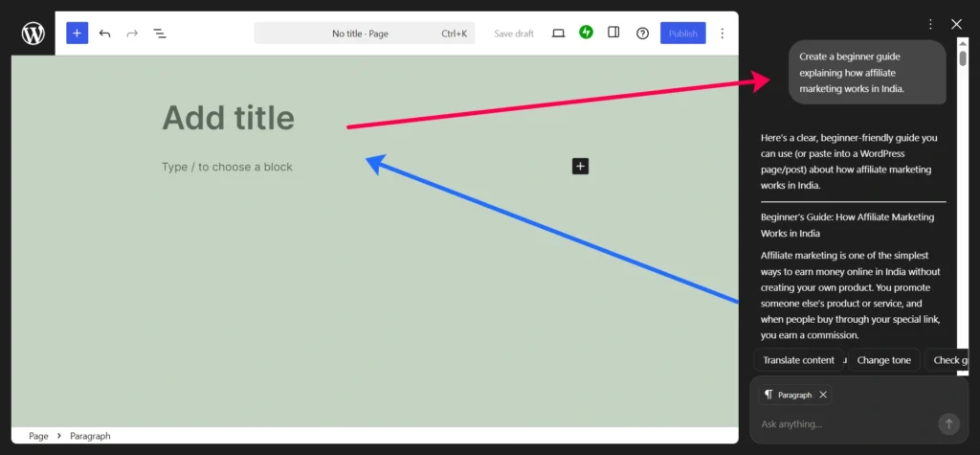
Task: Toggle the settings sidebar panel
Action: 613,33
